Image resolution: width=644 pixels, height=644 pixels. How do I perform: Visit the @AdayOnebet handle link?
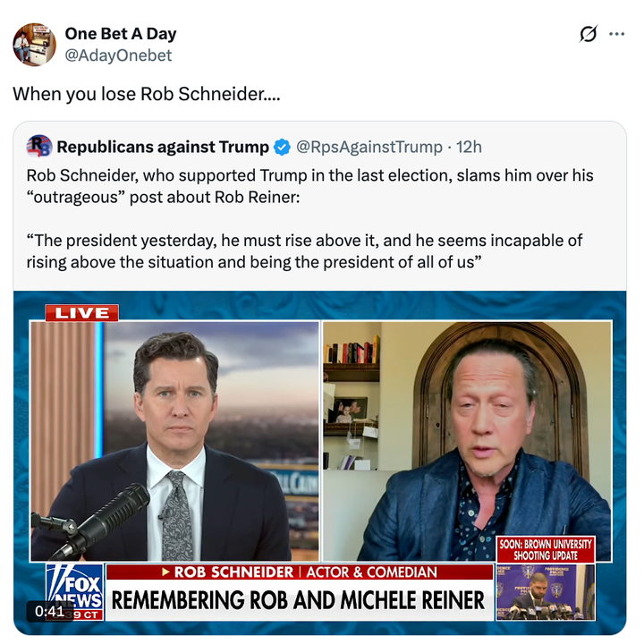coord(118,55)
